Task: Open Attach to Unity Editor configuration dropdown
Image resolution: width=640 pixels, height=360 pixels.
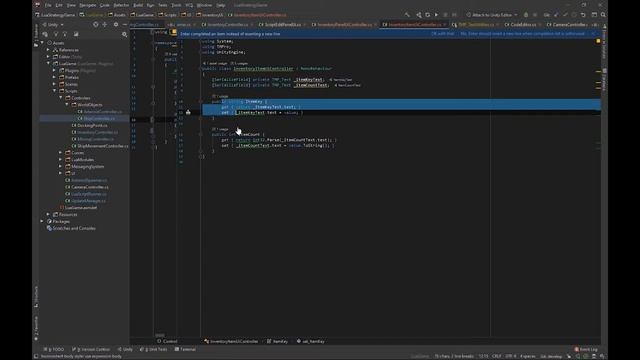Action: 492,15
